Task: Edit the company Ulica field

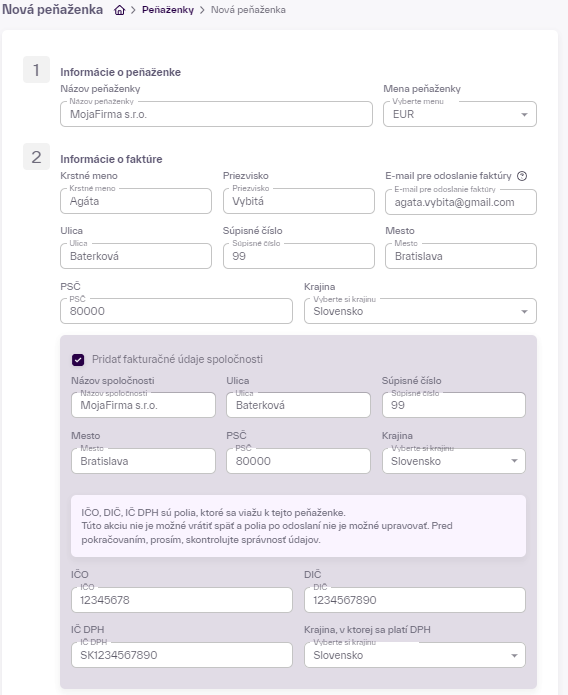Action: [298, 405]
